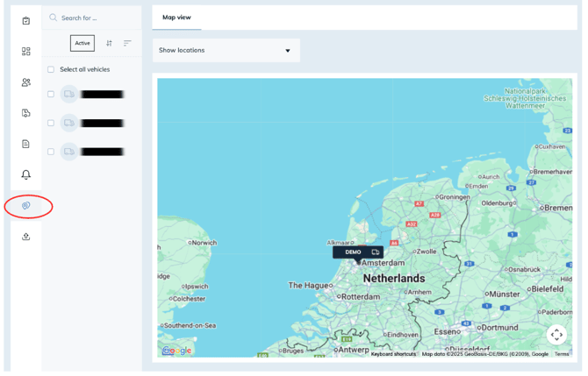The width and height of the screenshot is (588, 376).
Task: Click the Ipswich label on map
Action: [x=197, y=286]
